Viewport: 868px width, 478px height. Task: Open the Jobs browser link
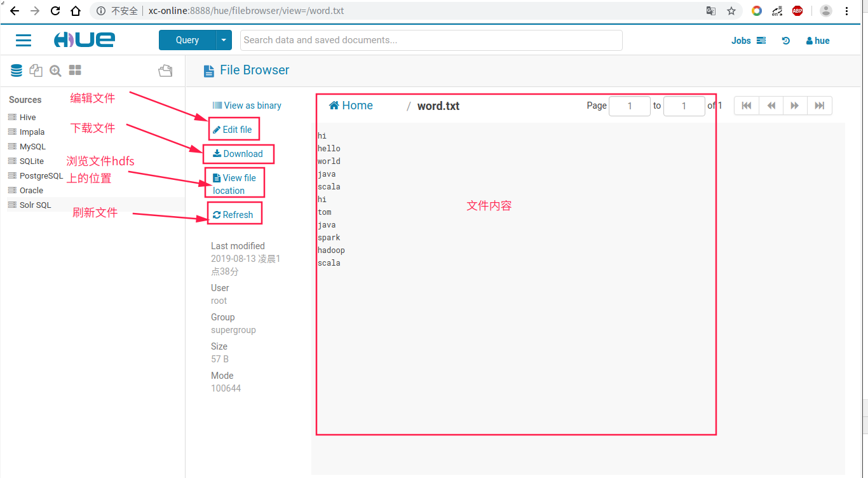(749, 41)
